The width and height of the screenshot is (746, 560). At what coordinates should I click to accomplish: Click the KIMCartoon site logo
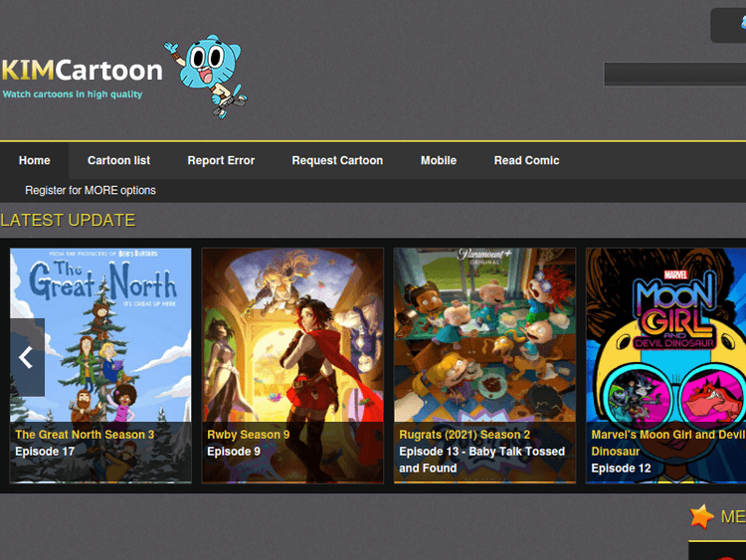(x=82, y=72)
